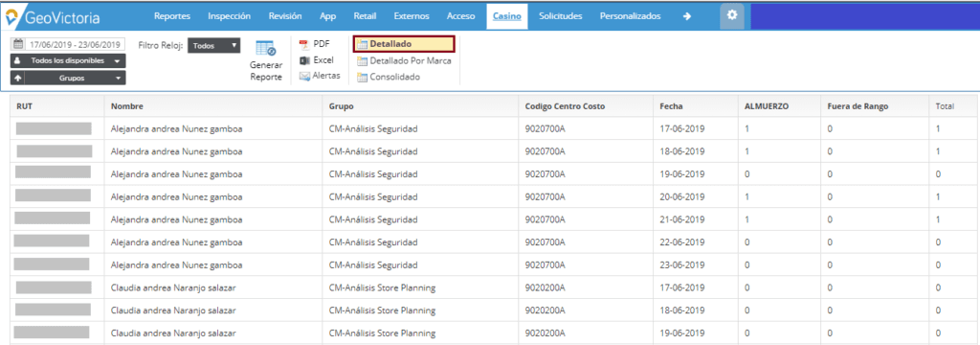Image resolution: width=980 pixels, height=345 pixels.
Task: Click CM-Análisis Store Planning in 17-06-2019 row
Action: [x=382, y=287]
